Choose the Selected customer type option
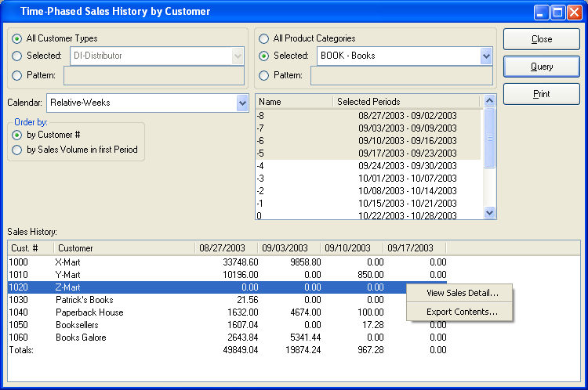 click(17, 56)
